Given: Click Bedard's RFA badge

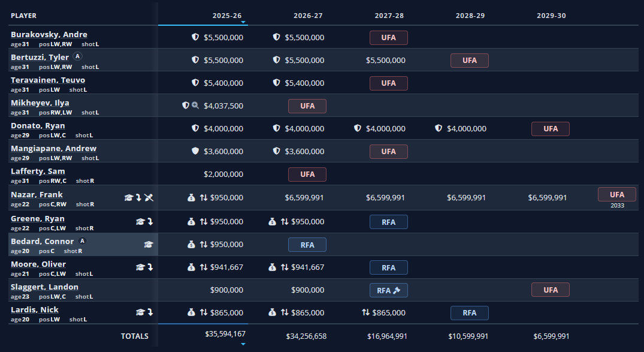Looking at the screenshot, I should (x=307, y=245).
